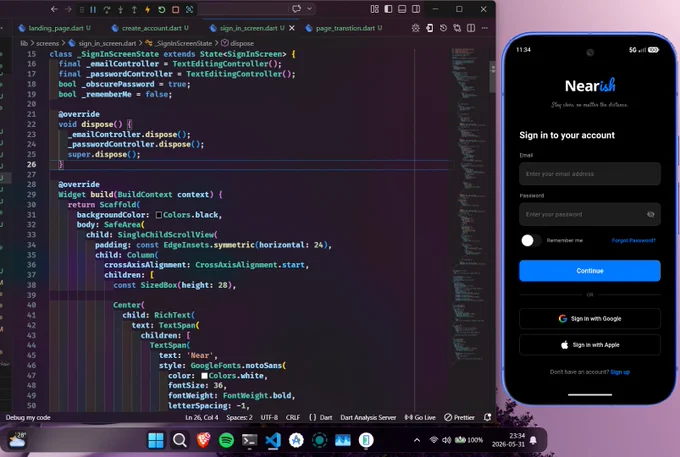This screenshot has width=680, height=457.
Task: Open the timeline history icon
Action: click(x=443, y=28)
